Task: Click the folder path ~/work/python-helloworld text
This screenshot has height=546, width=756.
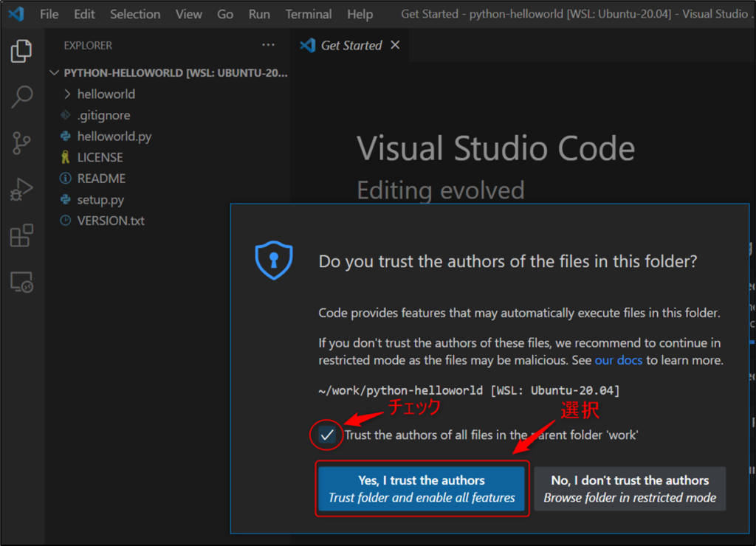Action: point(469,390)
